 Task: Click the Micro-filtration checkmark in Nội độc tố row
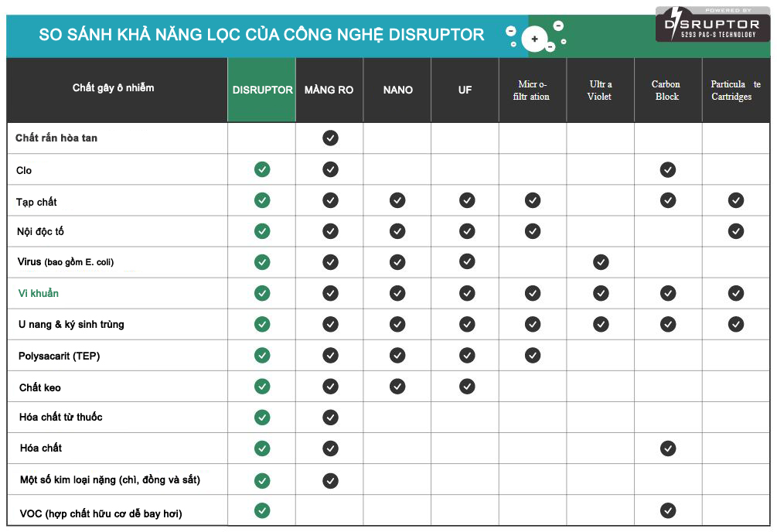[x=533, y=231]
